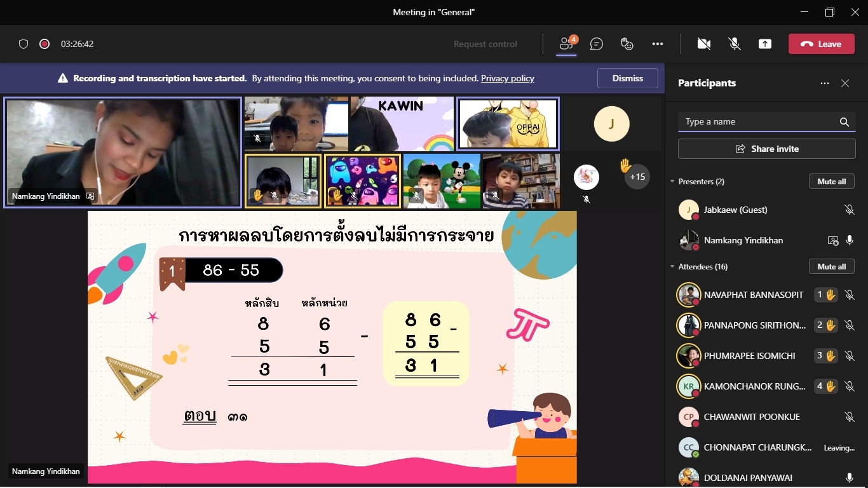
Task: Click the Share content tray icon
Action: tap(765, 44)
